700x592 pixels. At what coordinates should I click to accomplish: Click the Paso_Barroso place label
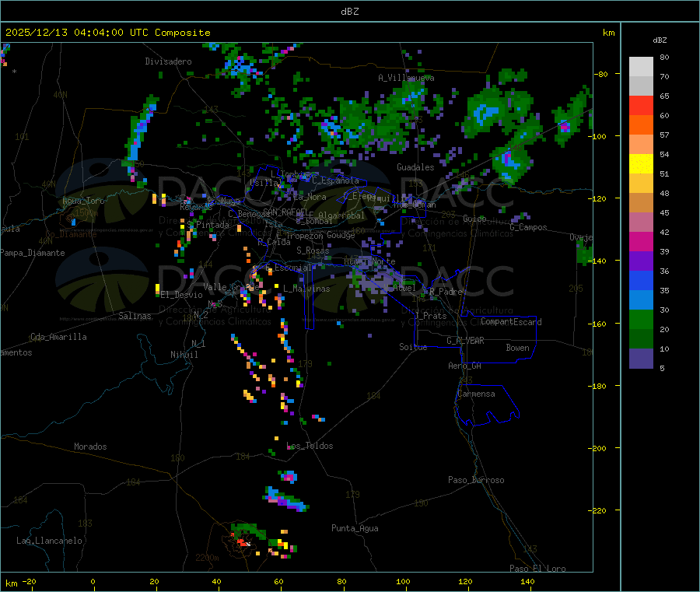point(476,480)
